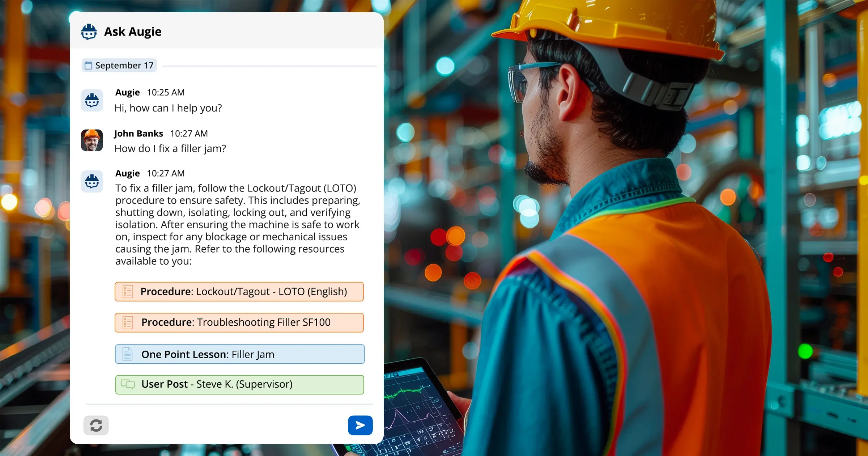The width and height of the screenshot is (868, 456).
Task: Click the refresh conversation button
Action: [x=96, y=425]
